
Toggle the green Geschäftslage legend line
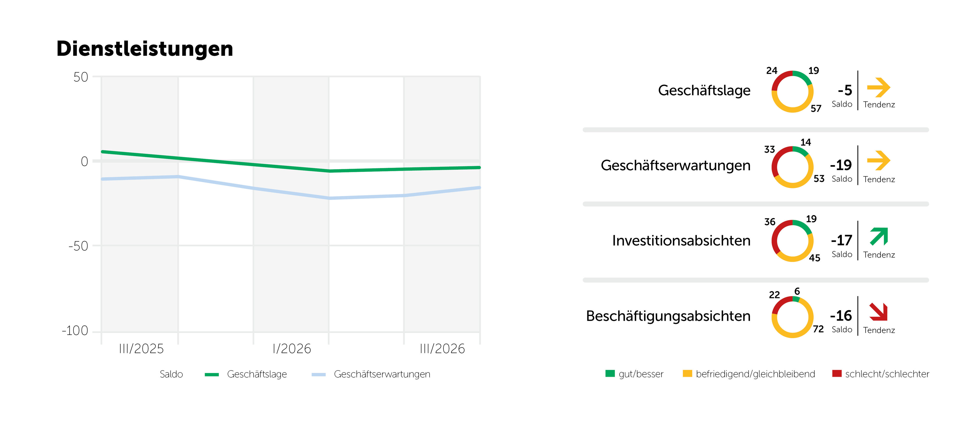211,374
